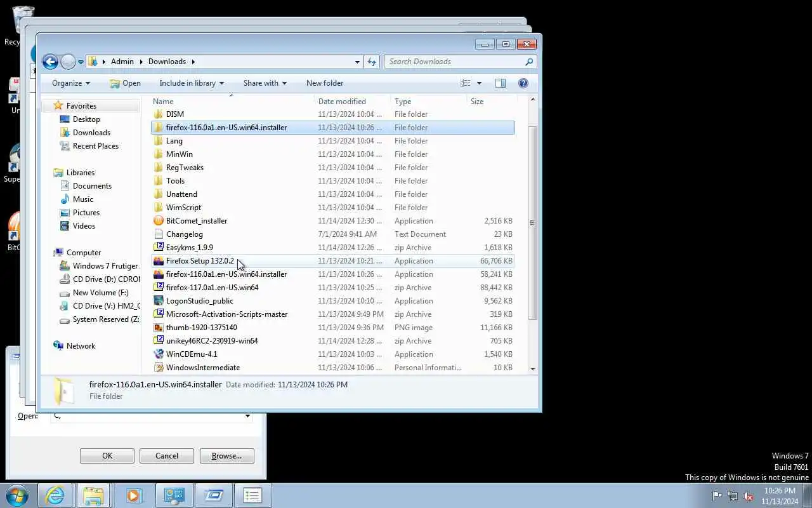The image size is (812, 508).
Task: Go back using the Explorer back arrow
Action: (50, 62)
